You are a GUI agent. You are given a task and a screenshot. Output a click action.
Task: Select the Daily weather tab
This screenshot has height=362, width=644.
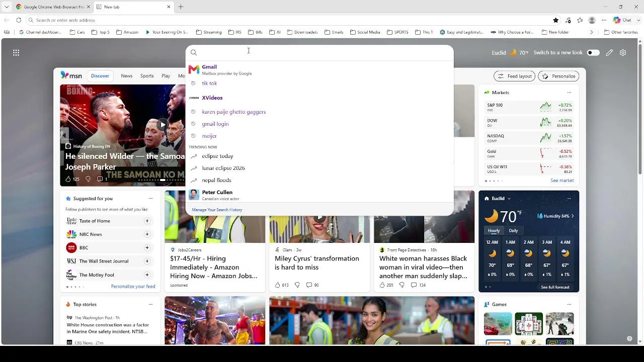(513, 231)
